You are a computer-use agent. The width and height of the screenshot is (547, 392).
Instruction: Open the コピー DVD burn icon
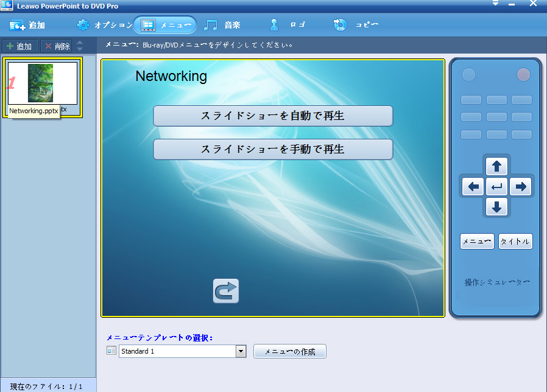340,26
